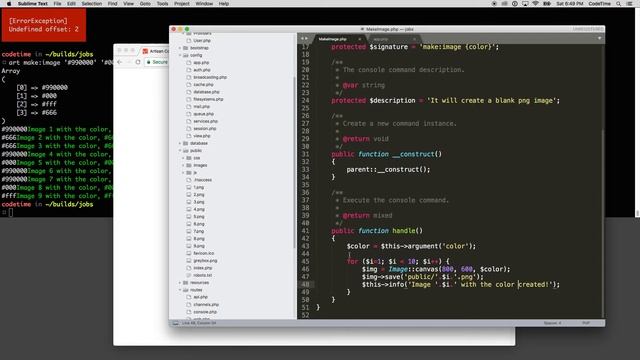Image resolution: width=640 pixels, height=360 pixels.
Task: Click 'handle' function name on line 41
Action: pyautogui.click(x=404, y=231)
